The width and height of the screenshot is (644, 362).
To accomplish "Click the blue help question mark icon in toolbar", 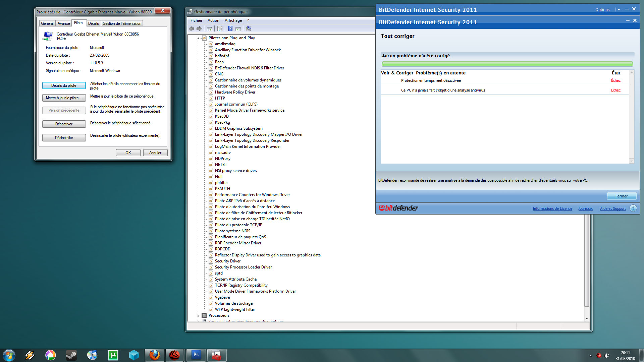I will [230, 29].
